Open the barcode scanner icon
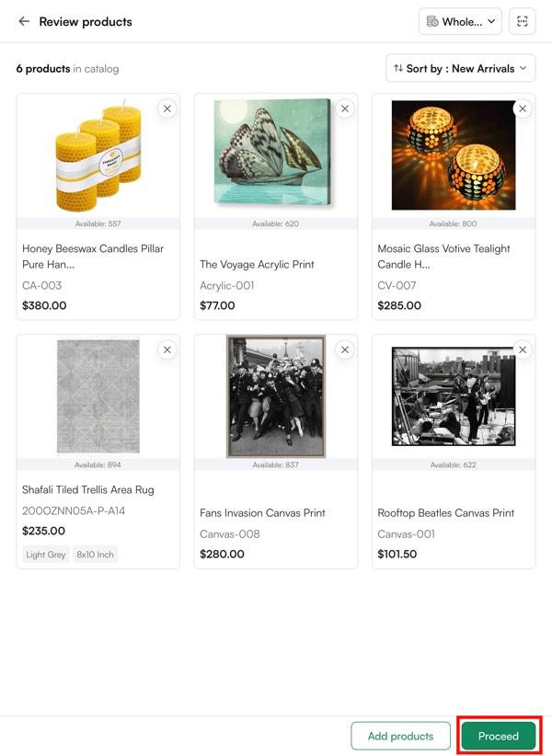Viewport: 552px width, 756px height. click(522, 20)
